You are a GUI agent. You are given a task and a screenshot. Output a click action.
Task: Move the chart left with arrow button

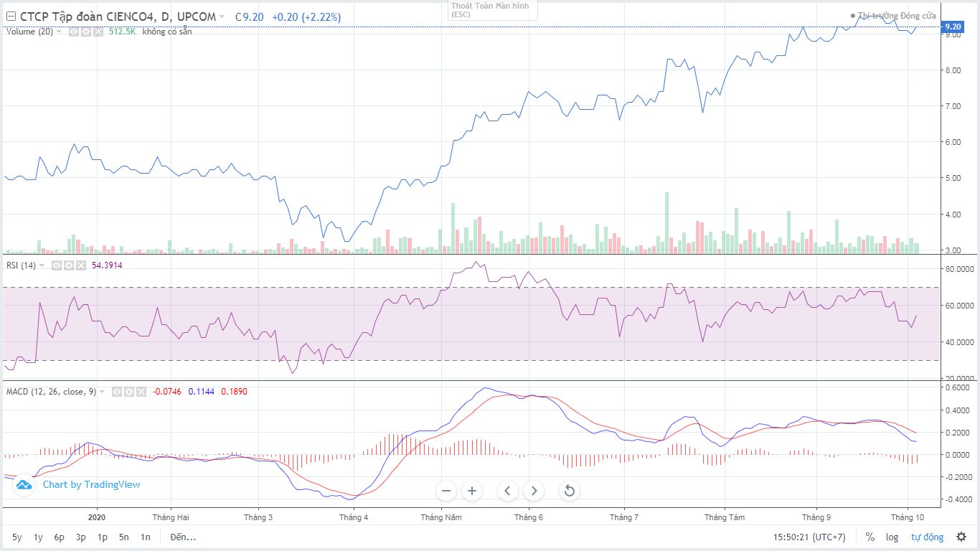pyautogui.click(x=508, y=491)
